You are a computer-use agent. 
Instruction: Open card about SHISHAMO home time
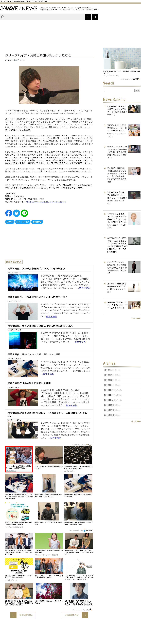(19, 594)
